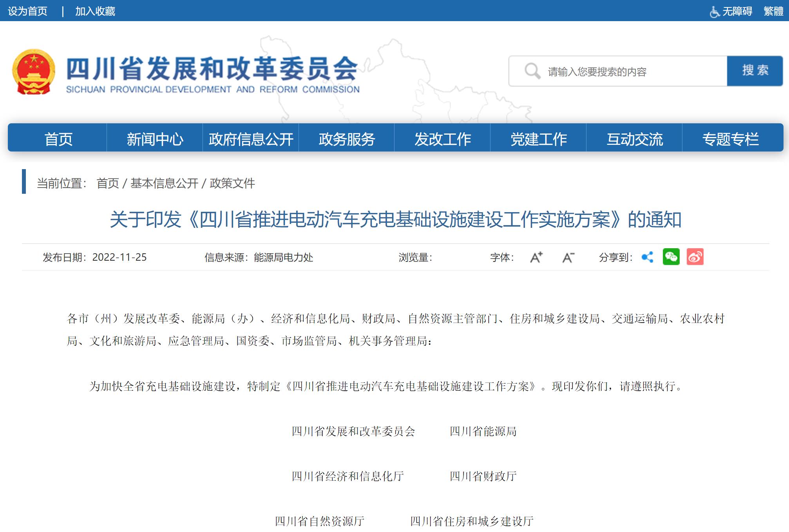Click signature 四川省财政厅

483,476
